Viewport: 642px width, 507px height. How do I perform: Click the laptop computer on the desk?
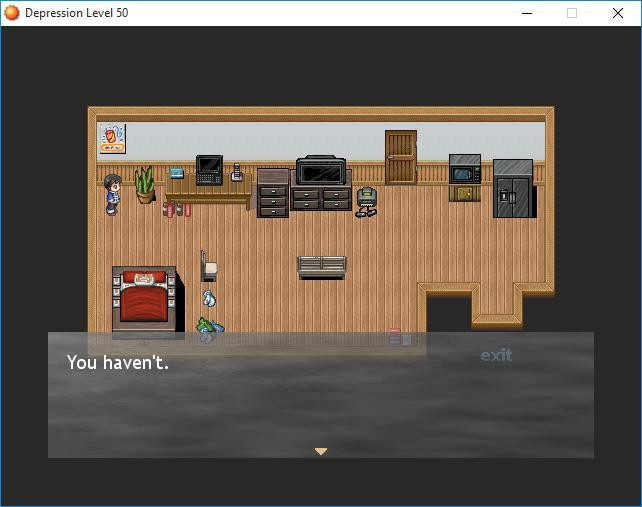pos(209,170)
